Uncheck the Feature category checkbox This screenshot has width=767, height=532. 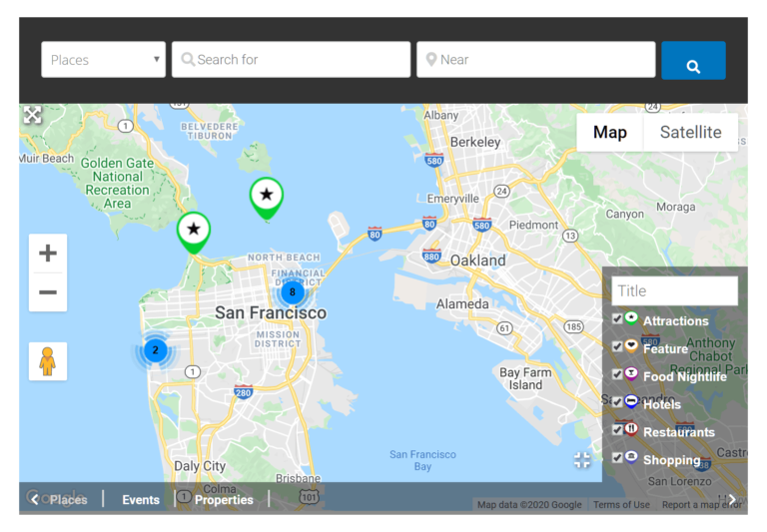[x=617, y=346]
